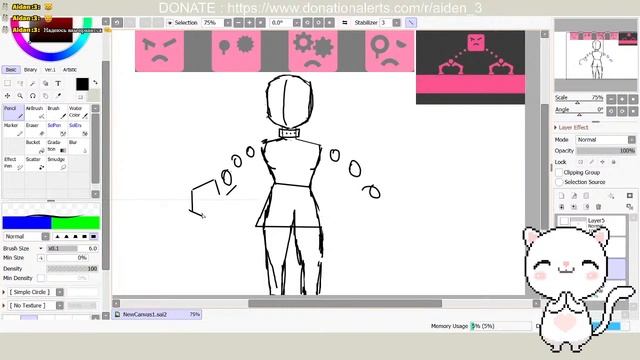
Task: Create a new layer in layer panel
Action: (x=562, y=196)
